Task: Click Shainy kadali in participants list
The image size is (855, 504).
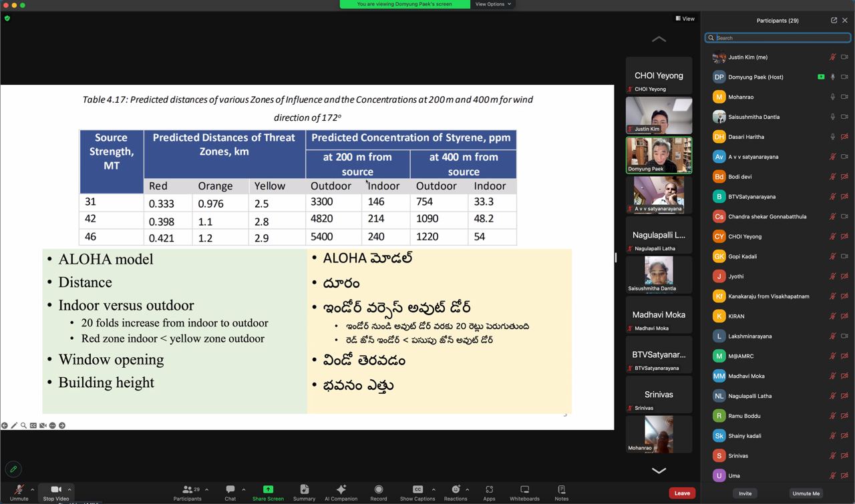Action: 778,436
